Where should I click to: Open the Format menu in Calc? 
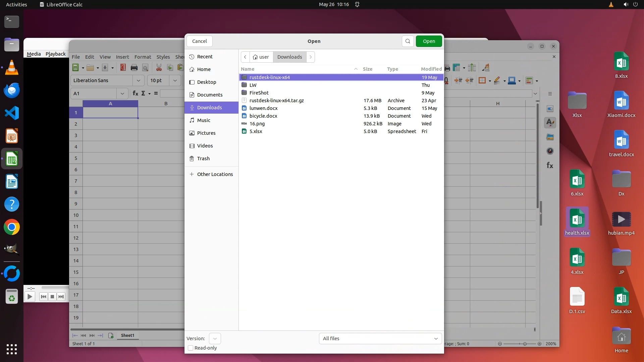point(143,57)
